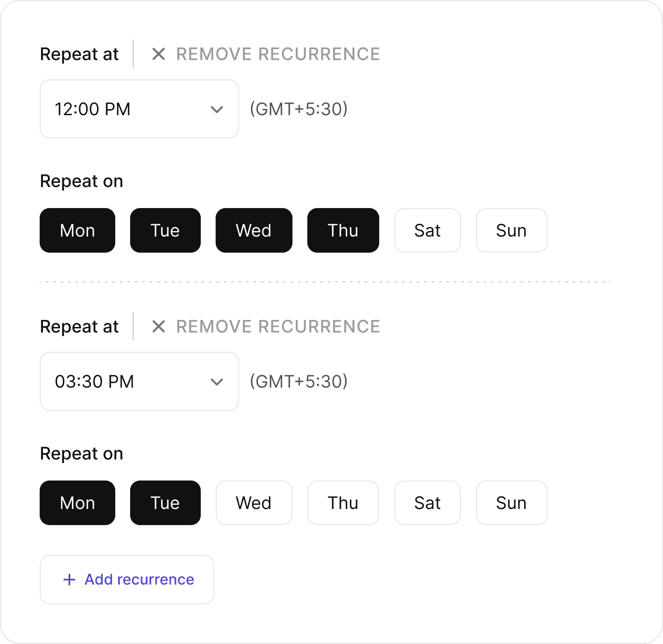The width and height of the screenshot is (663, 644).
Task: Enable Sat in the first recurrence
Action: tap(427, 230)
